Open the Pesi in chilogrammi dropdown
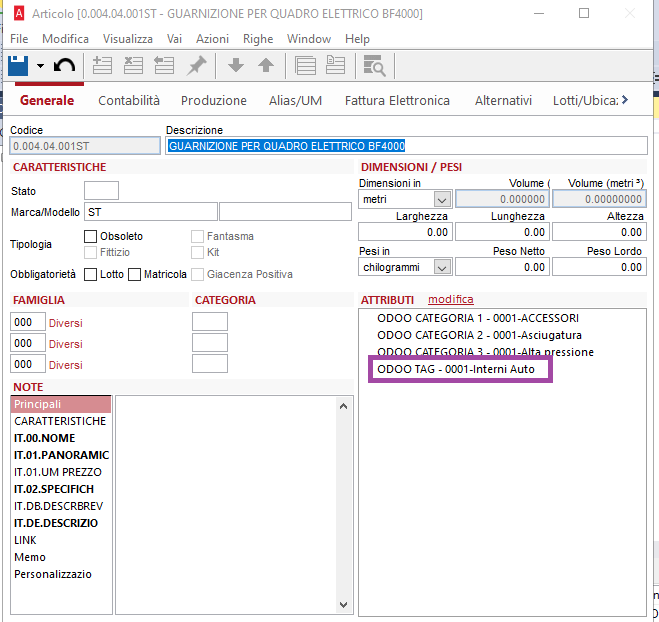Viewport: 659px width, 622px height. [x=441, y=268]
